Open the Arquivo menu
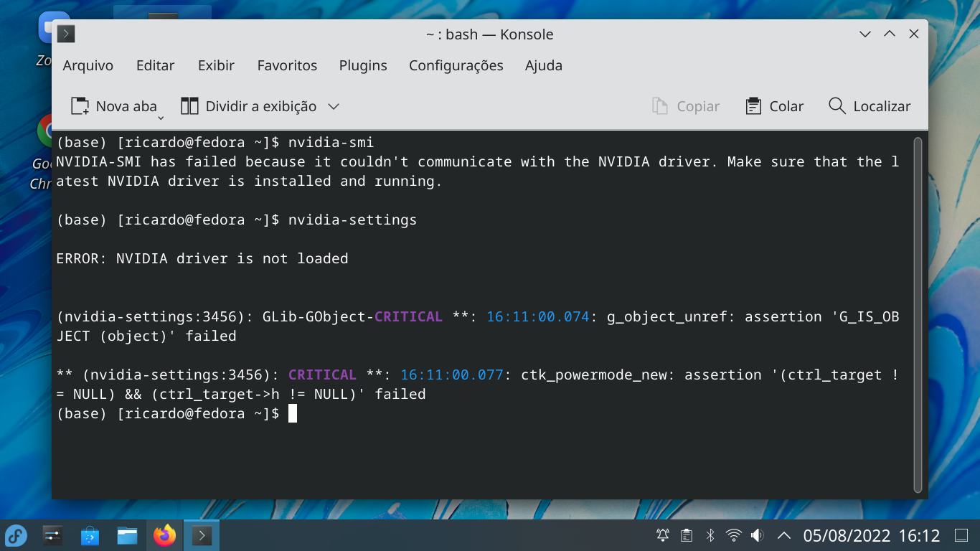 88,65
